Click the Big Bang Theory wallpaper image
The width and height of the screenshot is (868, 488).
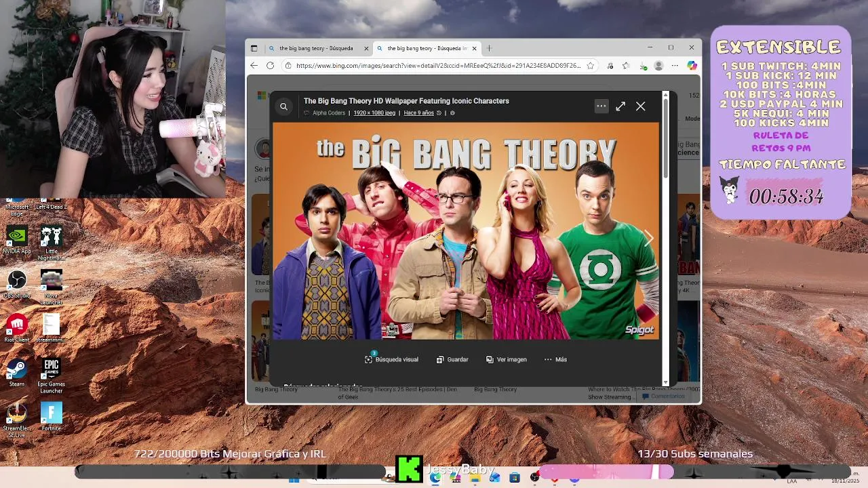point(466,231)
